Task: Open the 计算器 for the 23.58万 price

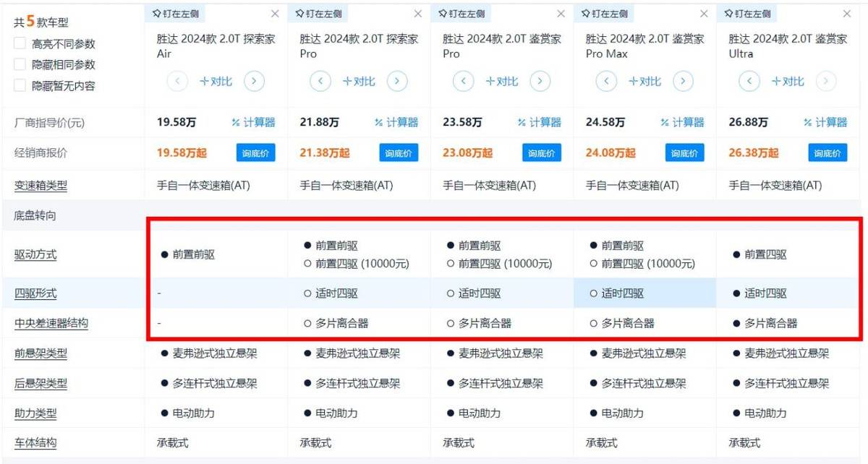Action: point(540,123)
